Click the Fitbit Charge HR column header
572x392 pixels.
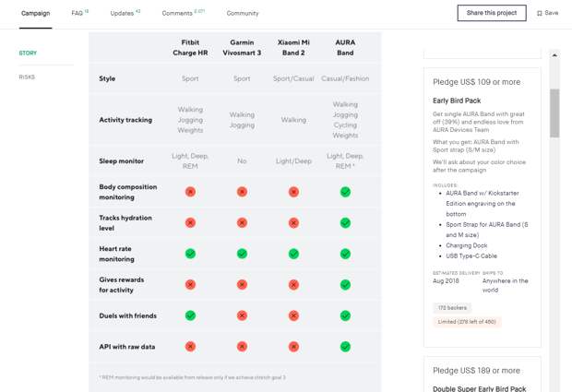(190, 48)
